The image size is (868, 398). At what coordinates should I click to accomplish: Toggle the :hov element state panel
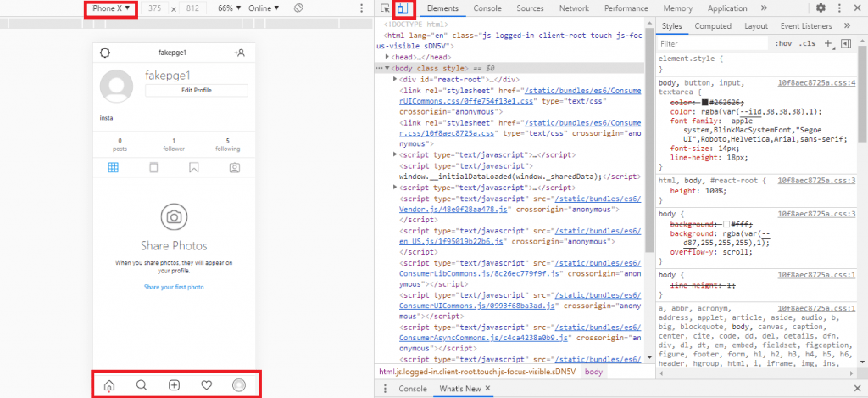(x=782, y=43)
